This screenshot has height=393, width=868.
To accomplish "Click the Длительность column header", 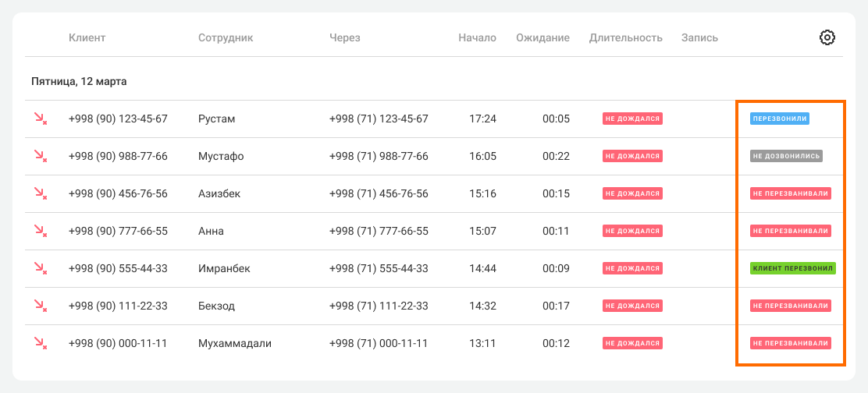I will (625, 37).
